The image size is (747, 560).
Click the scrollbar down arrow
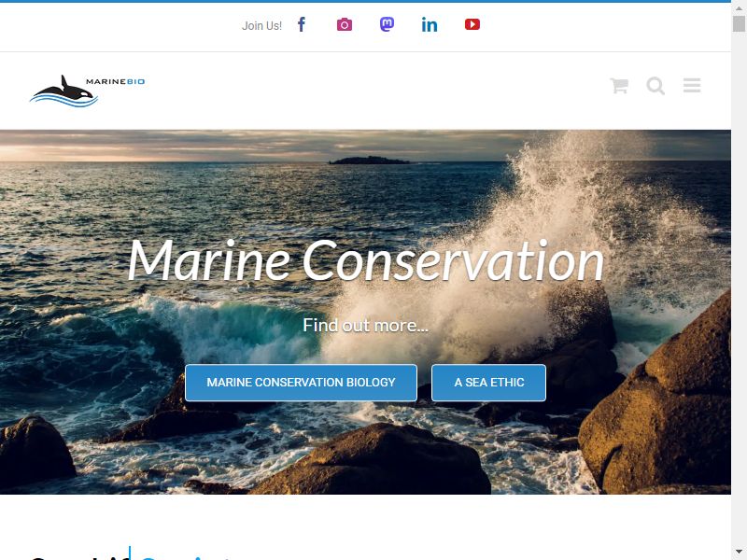tap(739, 552)
